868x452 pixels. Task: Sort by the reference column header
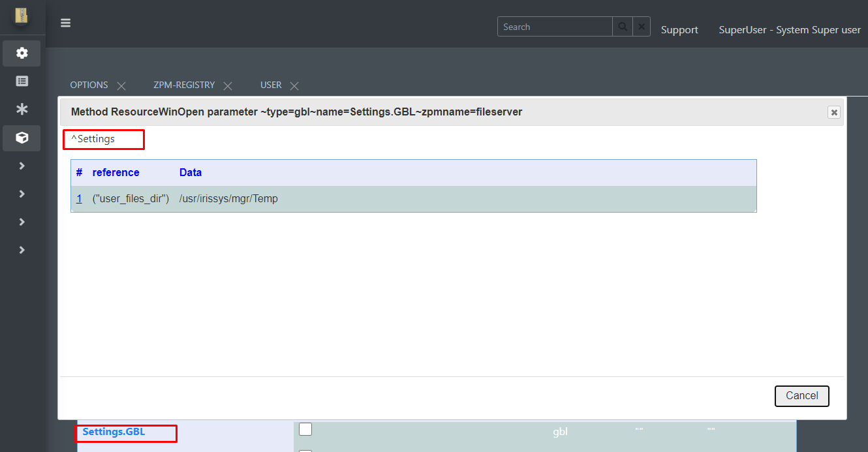coord(116,172)
